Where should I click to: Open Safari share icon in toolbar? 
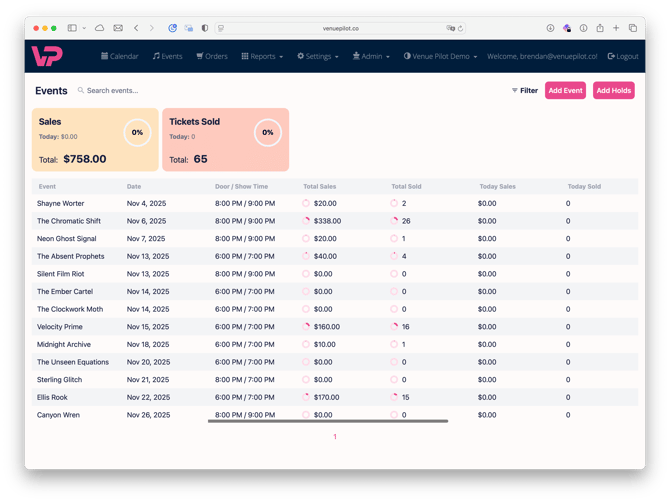tap(599, 28)
